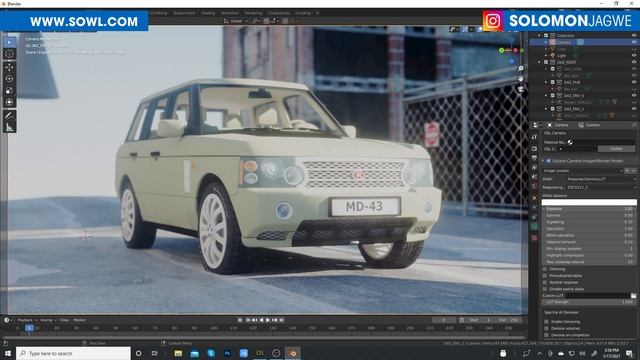
Task: Open the Response type dropdown
Action: click(x=601, y=187)
